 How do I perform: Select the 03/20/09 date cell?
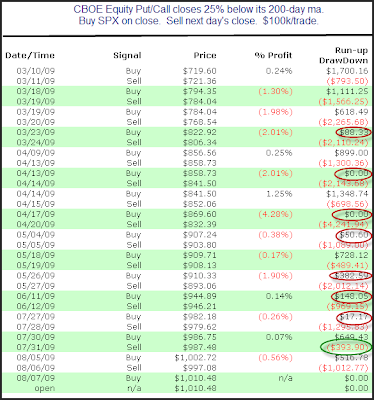(36, 122)
